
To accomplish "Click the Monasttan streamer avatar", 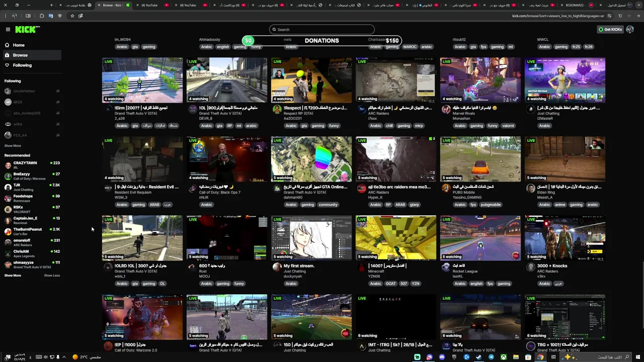I will click(446, 110).
